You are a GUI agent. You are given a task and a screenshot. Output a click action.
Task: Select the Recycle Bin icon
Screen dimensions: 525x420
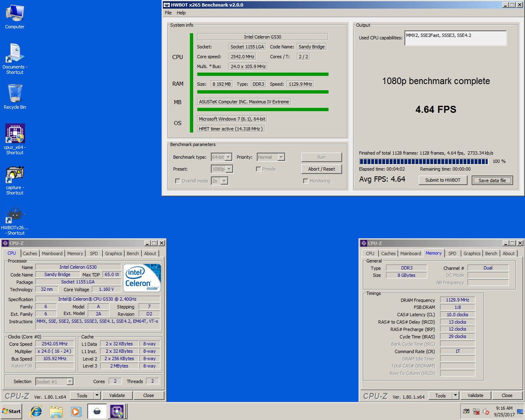[15, 97]
